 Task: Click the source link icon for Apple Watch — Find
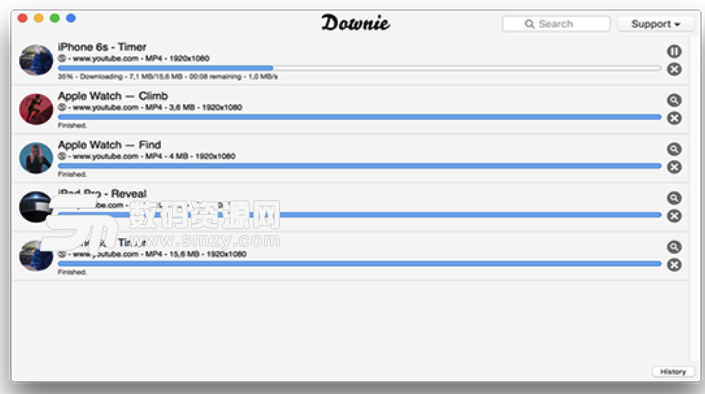[x=62, y=156]
